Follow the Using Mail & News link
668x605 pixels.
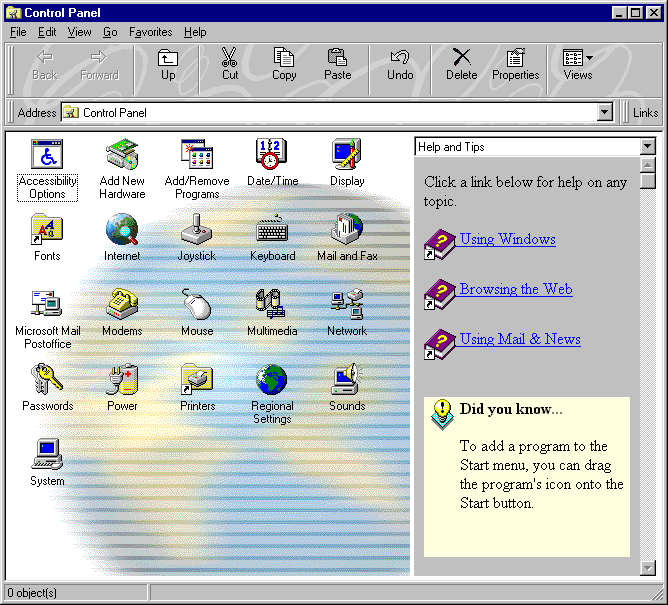tap(520, 339)
